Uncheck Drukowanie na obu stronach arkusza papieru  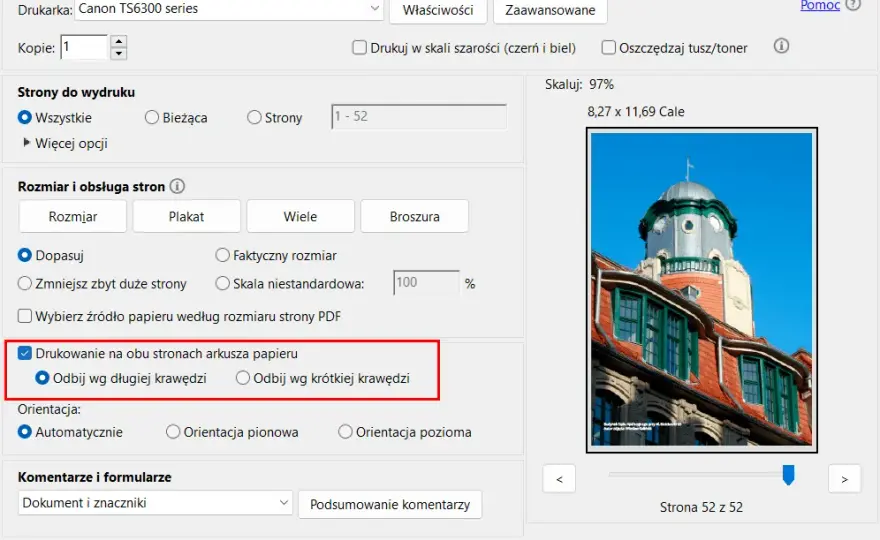[25, 353]
